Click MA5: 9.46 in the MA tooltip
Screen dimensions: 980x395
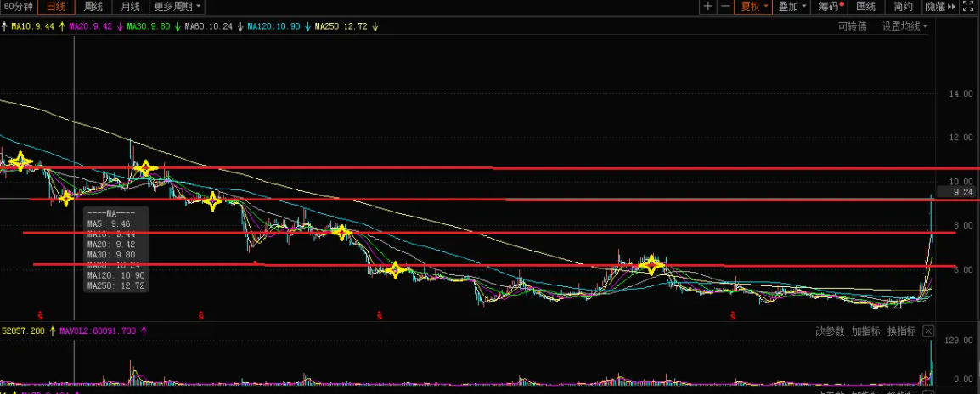coord(109,223)
